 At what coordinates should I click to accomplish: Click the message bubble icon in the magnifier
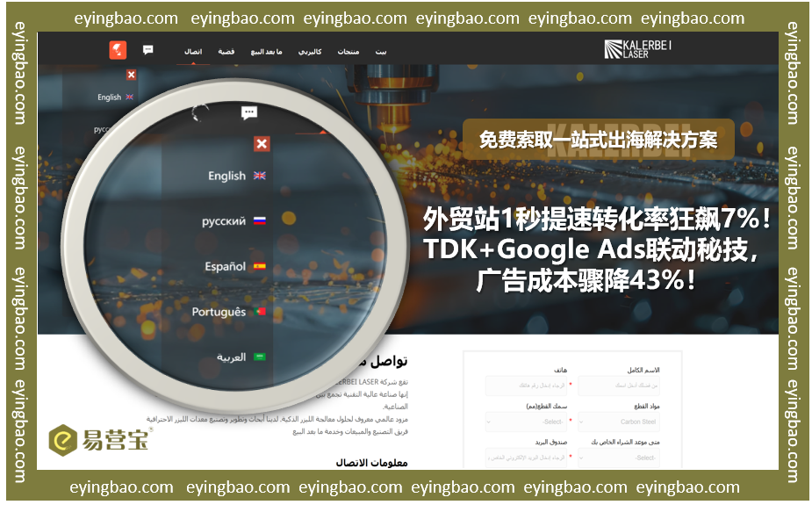click(x=248, y=112)
